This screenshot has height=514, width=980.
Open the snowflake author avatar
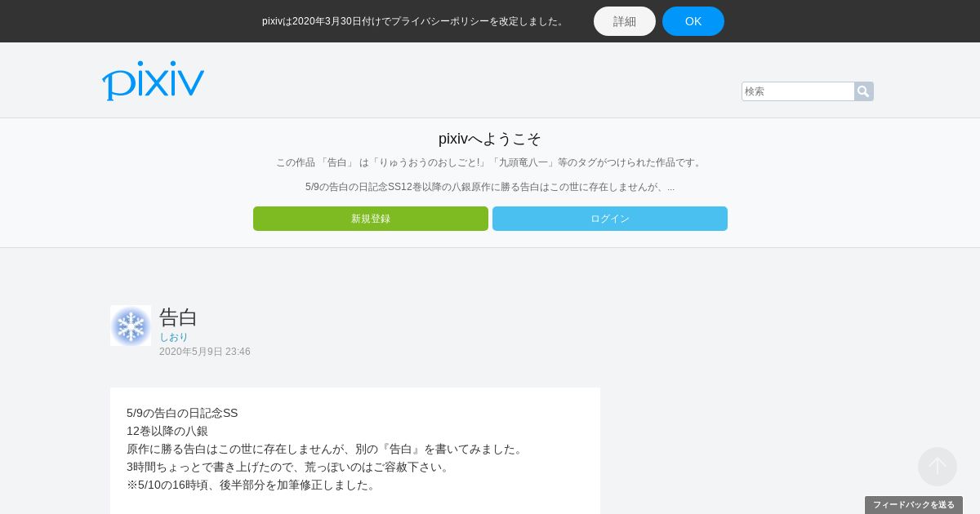click(131, 326)
